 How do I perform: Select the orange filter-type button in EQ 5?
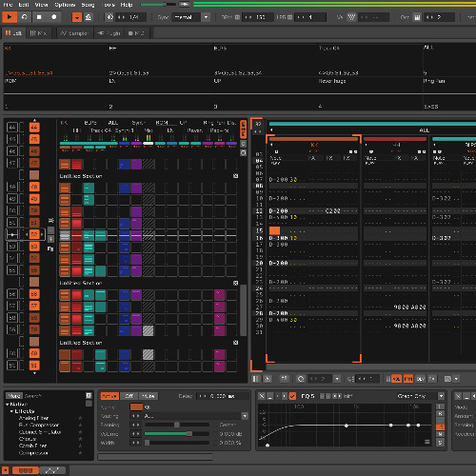coord(440,427)
